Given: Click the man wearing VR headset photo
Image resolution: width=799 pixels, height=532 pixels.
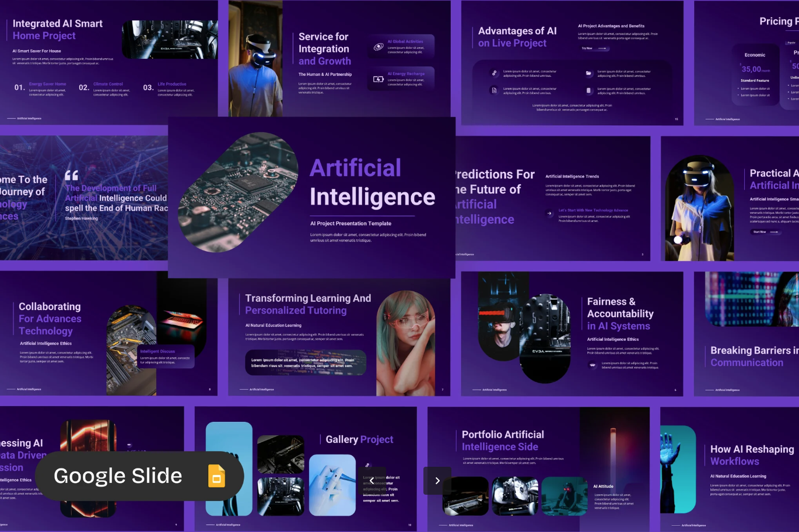Looking at the screenshot, I should click(256, 58).
